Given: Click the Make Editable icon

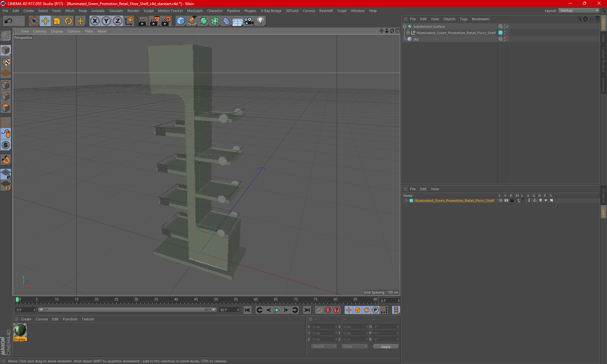Looking at the screenshot, I should [x=6, y=36].
